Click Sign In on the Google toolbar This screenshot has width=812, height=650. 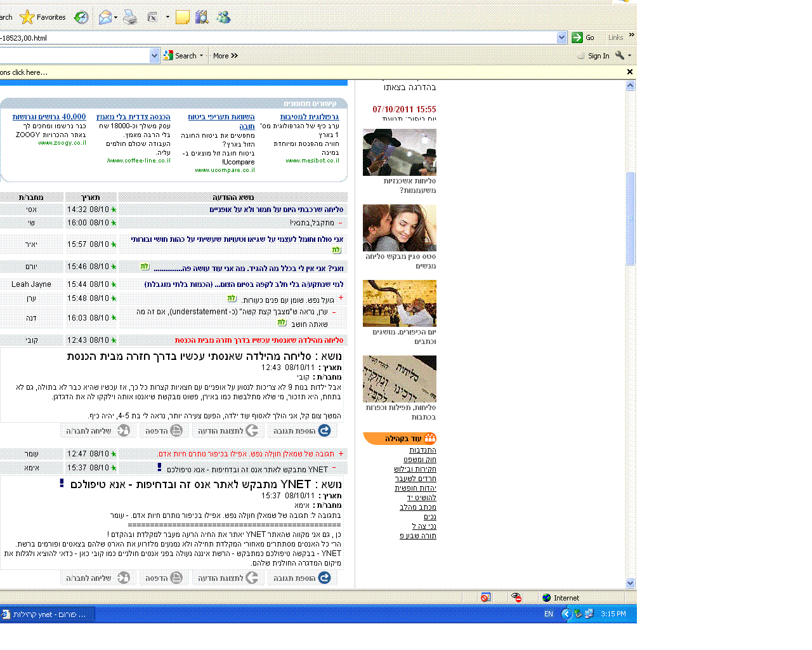pyautogui.click(x=598, y=56)
